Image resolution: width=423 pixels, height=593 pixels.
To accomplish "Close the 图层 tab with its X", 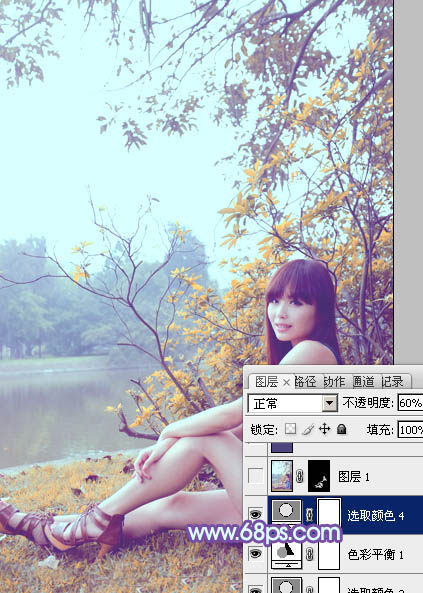I will 286,383.
